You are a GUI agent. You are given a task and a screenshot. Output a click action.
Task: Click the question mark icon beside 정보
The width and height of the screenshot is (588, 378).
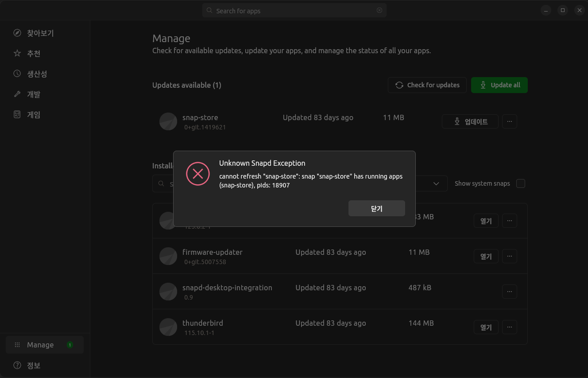[x=17, y=366]
